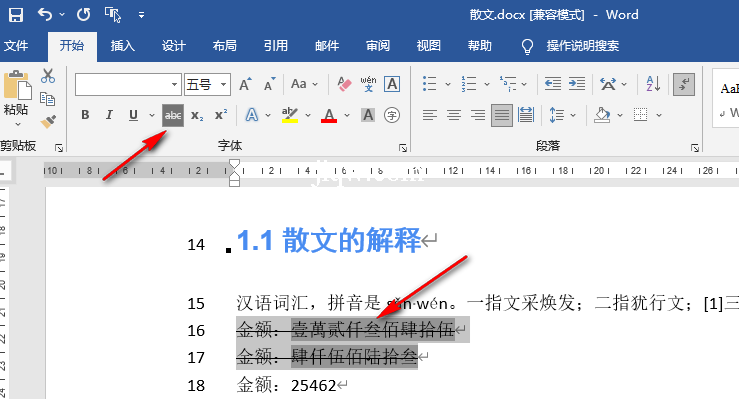
Task: Increase paragraph indent
Action: [x=576, y=84]
